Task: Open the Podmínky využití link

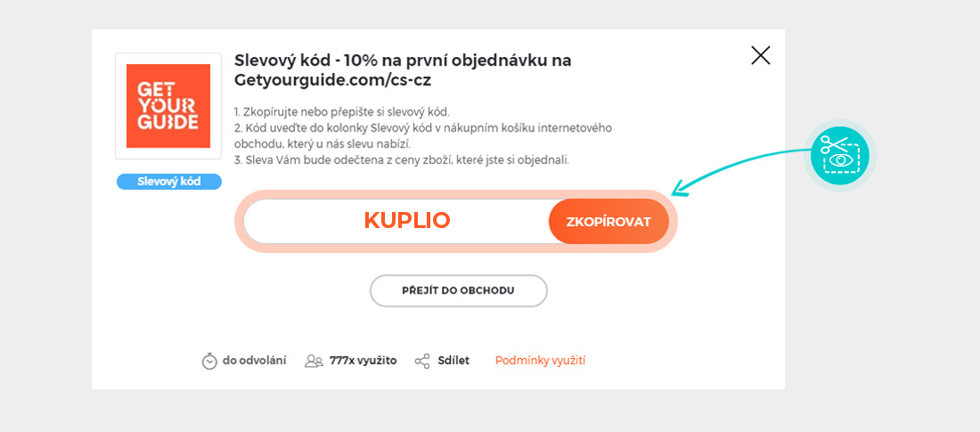Action: tap(540, 361)
